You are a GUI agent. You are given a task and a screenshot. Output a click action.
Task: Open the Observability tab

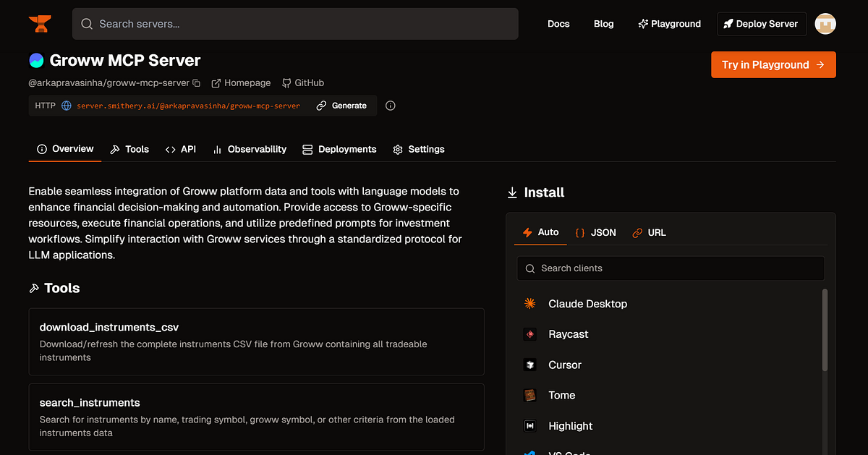(250, 149)
